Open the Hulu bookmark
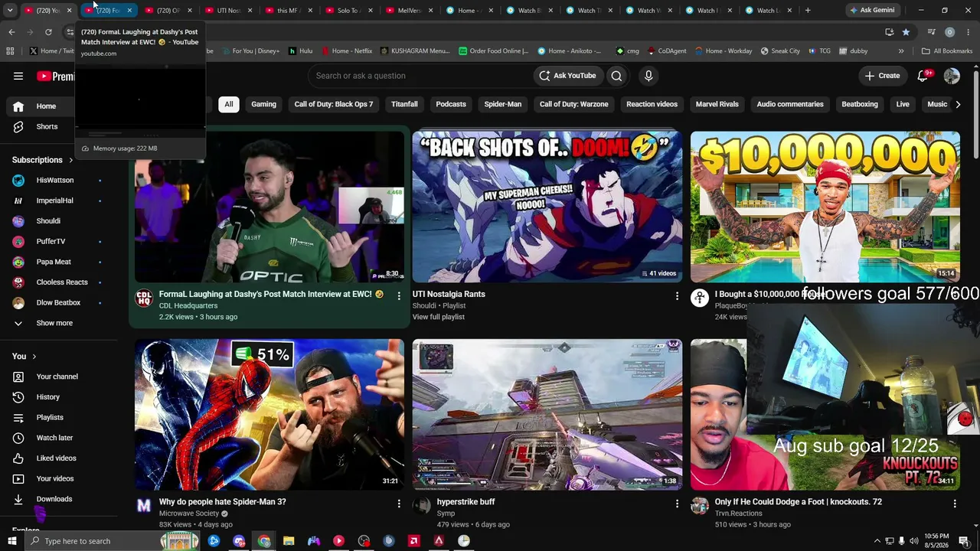Screen dimensions: 980x551 coord(300,51)
